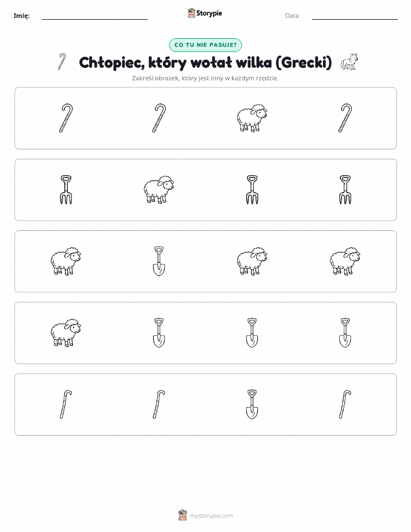Click the wolf icon beside the title
This screenshot has height=532, width=411.
click(350, 61)
